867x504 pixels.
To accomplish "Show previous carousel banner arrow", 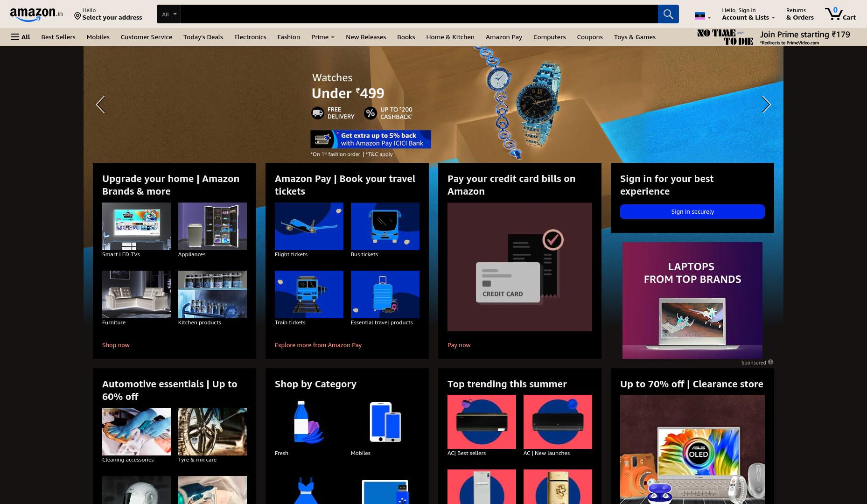I will click(x=100, y=104).
